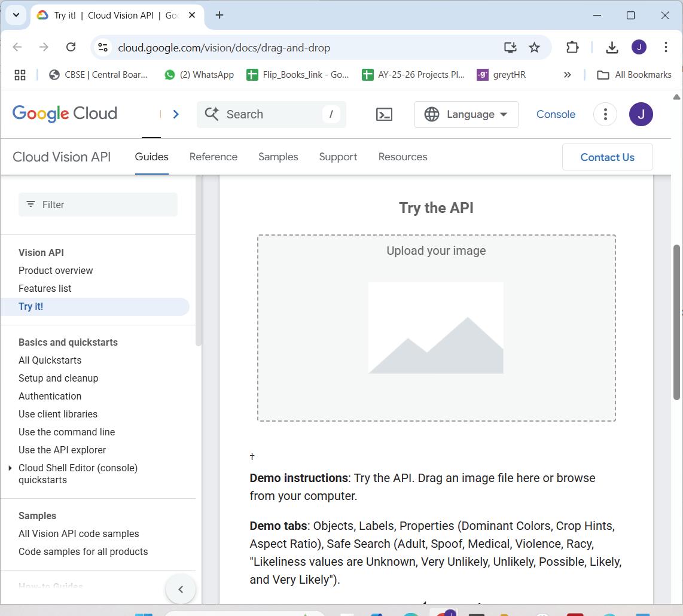Open Code samples for all products
Viewport: 683px width, 616px height.
pos(83,551)
